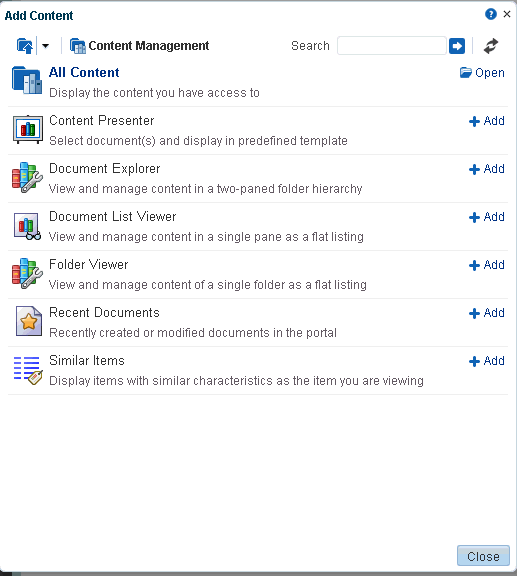Image resolution: width=517 pixels, height=576 pixels.
Task: Run search with the blue arrow button
Action: coord(457,46)
